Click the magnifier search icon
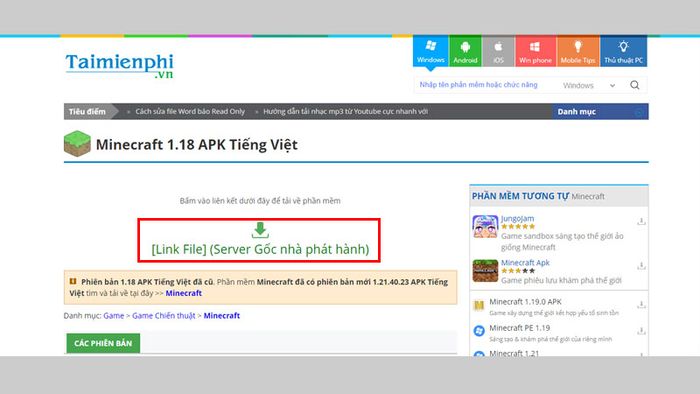This screenshot has height=394, width=700. point(634,85)
